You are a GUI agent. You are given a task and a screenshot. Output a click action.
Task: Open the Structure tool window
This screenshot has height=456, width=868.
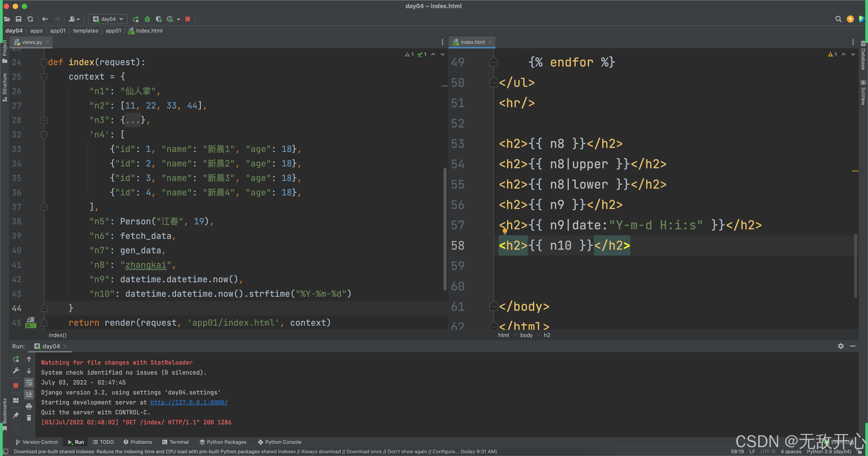pos(5,87)
